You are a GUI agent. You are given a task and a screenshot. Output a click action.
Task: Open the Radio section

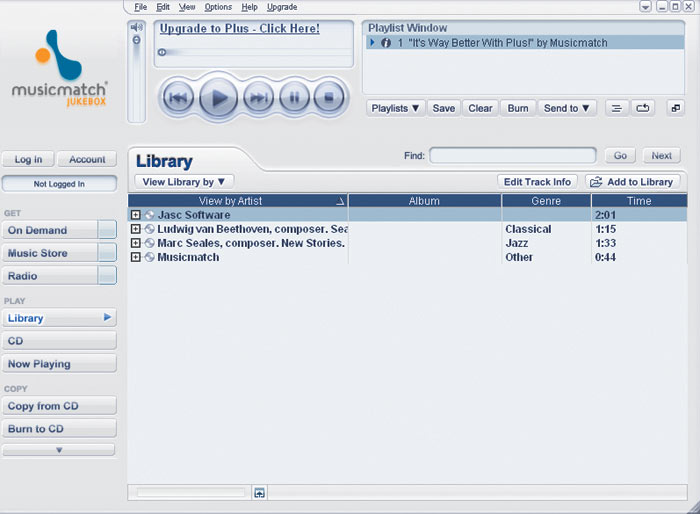(x=50, y=276)
